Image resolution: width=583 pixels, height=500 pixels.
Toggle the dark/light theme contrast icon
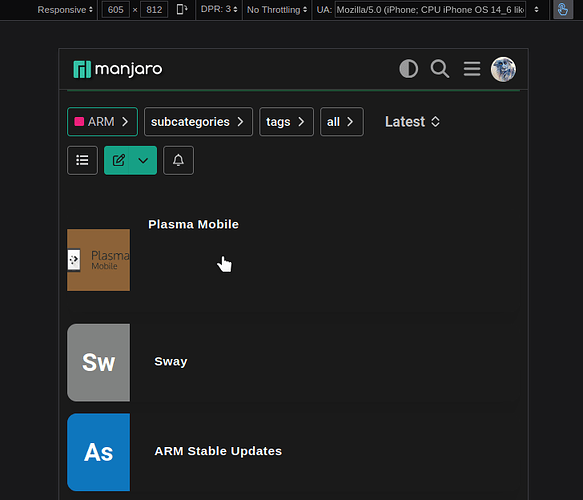[408, 69]
